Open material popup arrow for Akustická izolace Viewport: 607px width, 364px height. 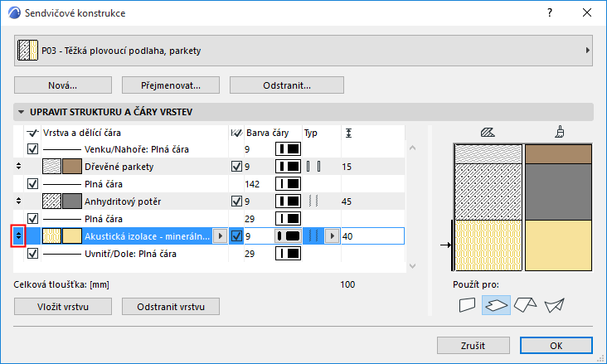[x=219, y=235]
